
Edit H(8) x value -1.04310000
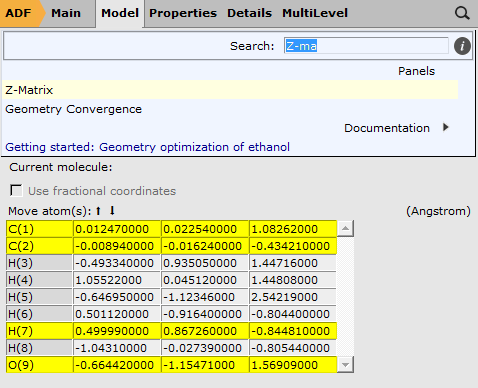tap(117, 348)
